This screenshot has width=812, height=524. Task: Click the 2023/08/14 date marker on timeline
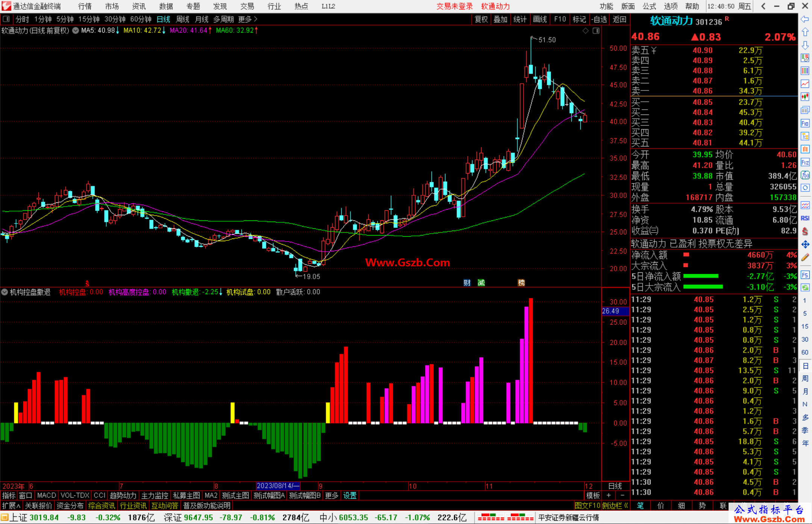point(278,486)
